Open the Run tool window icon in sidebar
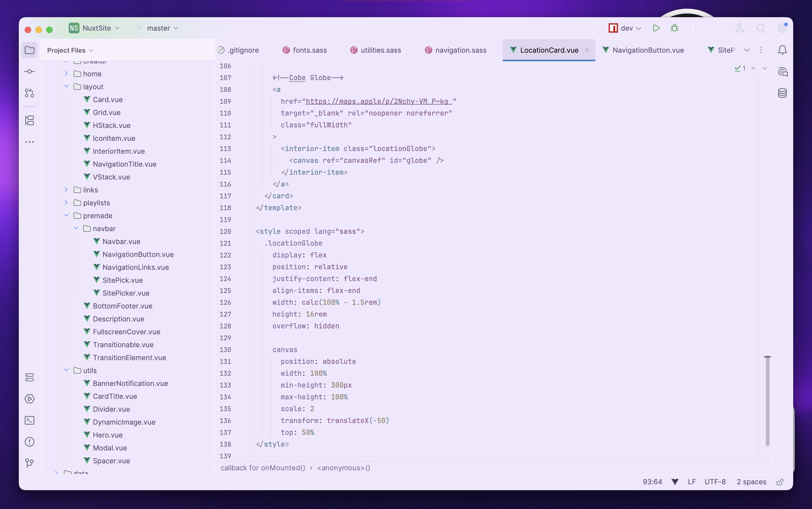This screenshot has width=812, height=509. [x=30, y=399]
